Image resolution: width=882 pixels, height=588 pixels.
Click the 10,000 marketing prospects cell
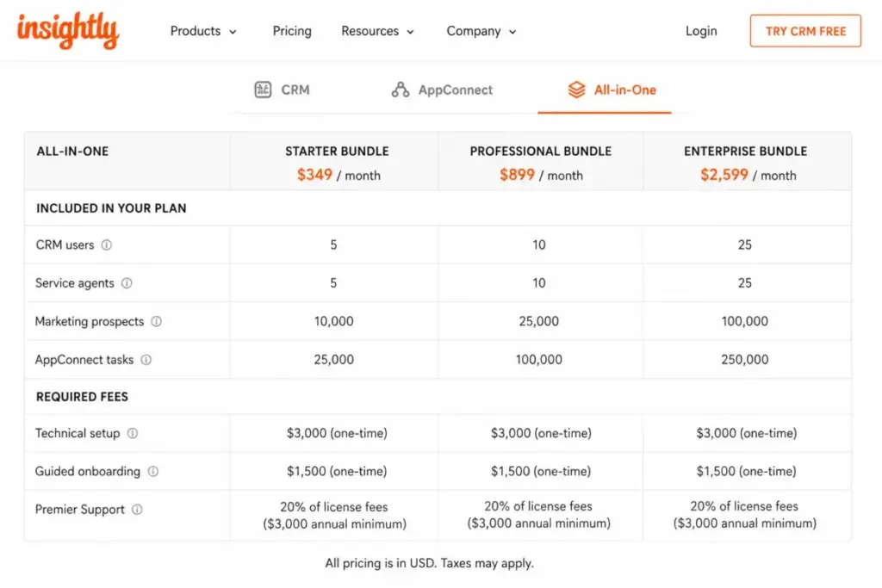click(333, 321)
